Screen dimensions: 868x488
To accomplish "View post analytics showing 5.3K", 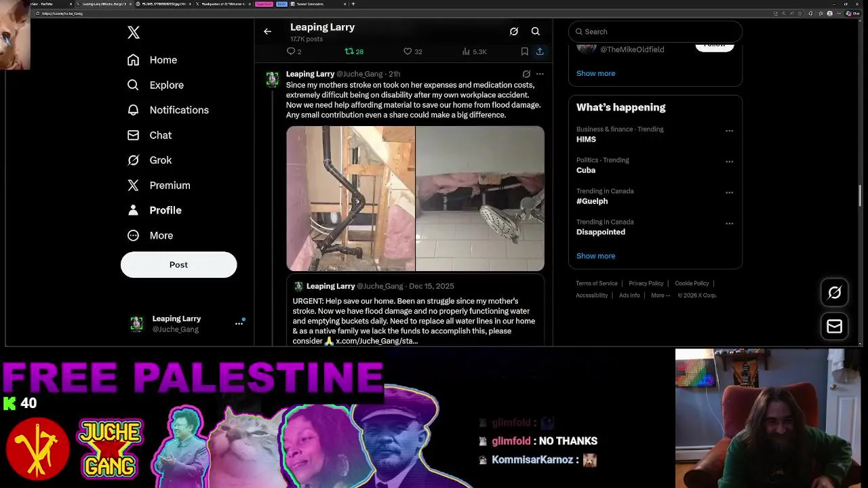I will coord(474,52).
